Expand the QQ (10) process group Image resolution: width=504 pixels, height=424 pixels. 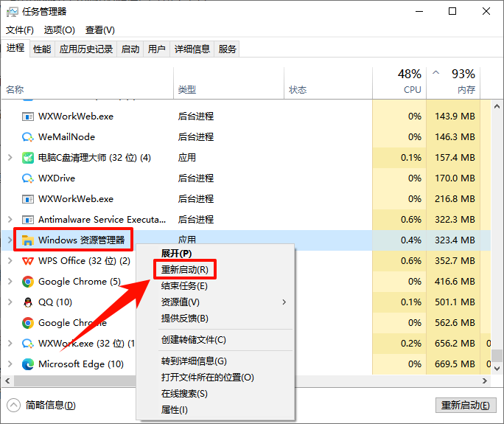coord(10,302)
